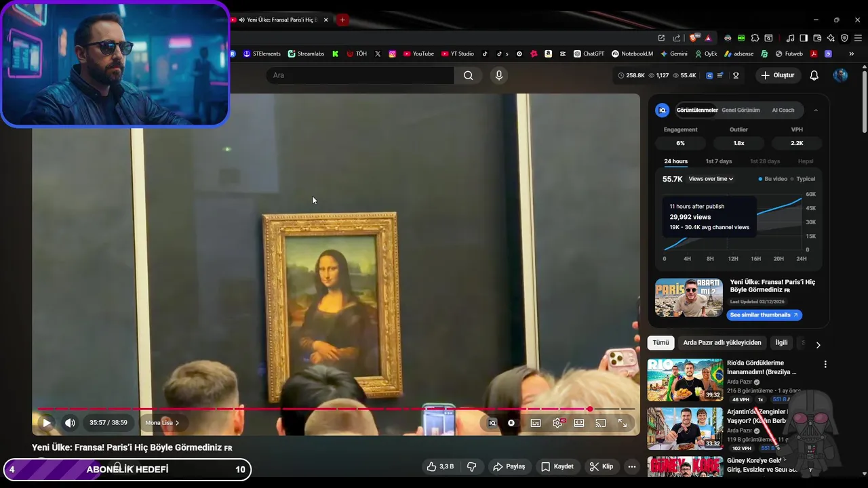The width and height of the screenshot is (868, 488).
Task: Save the video with Kaydet
Action: [558, 466]
